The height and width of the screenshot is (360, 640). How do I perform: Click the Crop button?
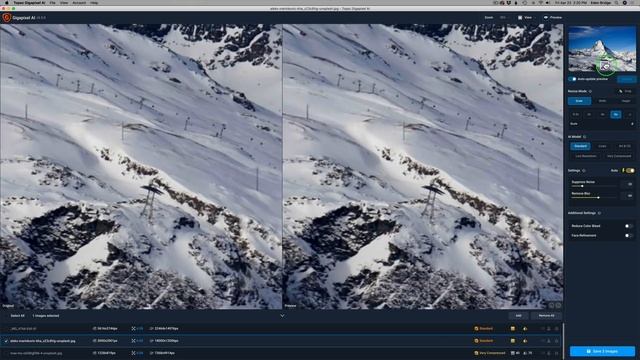pos(625,91)
